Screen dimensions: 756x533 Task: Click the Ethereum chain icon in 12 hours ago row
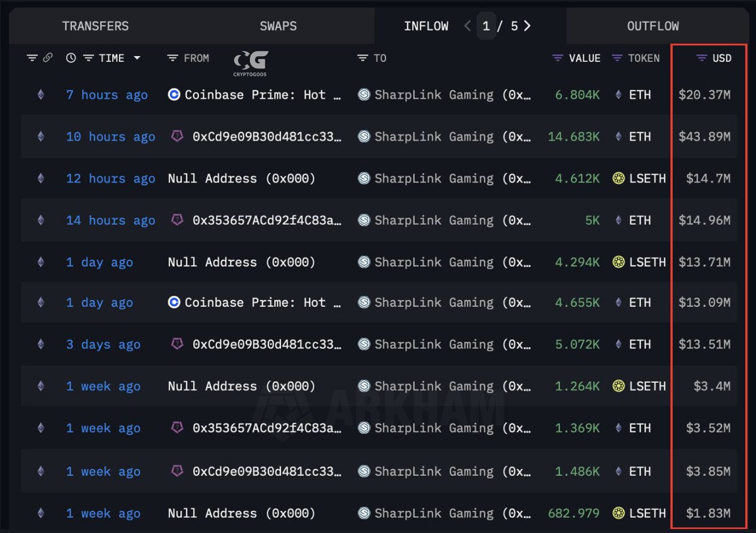[x=41, y=178]
